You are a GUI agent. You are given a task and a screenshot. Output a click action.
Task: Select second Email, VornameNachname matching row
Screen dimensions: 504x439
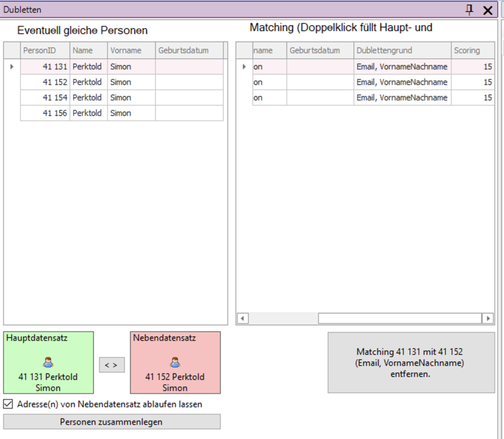point(374,82)
